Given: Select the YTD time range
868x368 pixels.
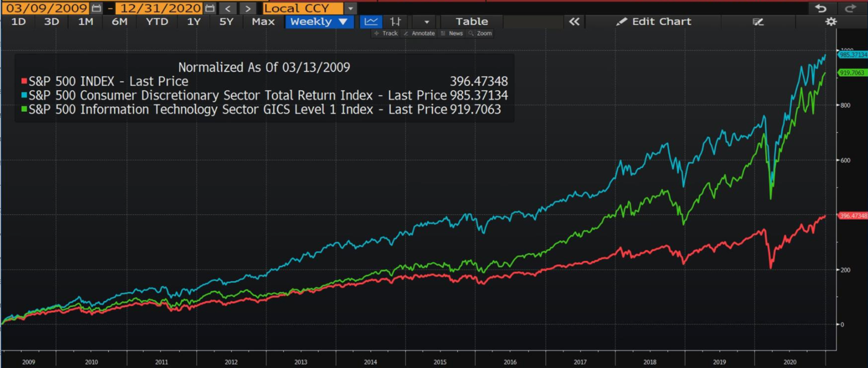Looking at the screenshot, I should click(x=157, y=22).
